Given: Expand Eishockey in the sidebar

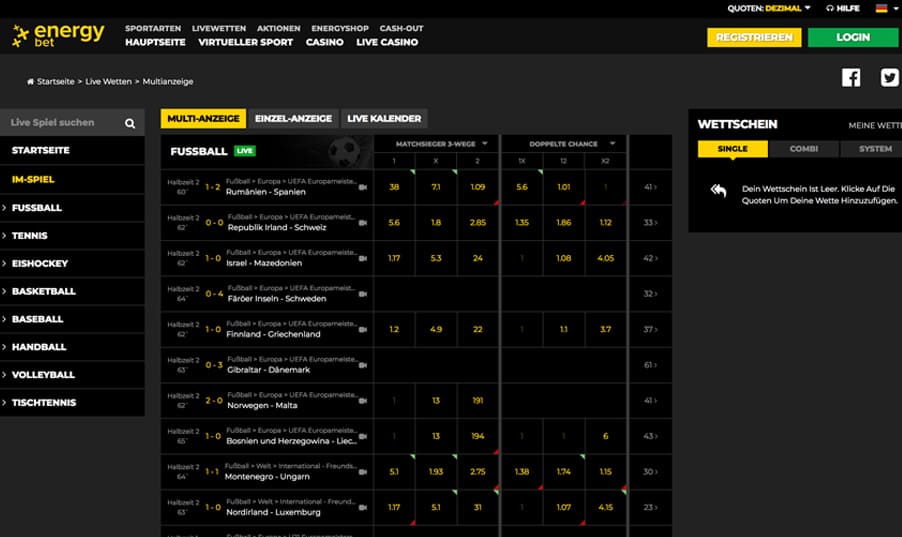Looking at the screenshot, I should coord(72,264).
